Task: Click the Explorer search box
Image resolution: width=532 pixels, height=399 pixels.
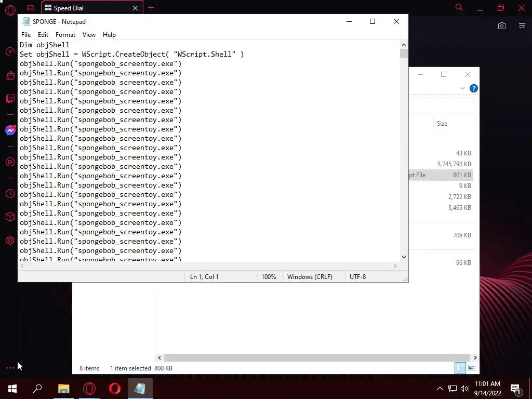Action: click(441, 105)
